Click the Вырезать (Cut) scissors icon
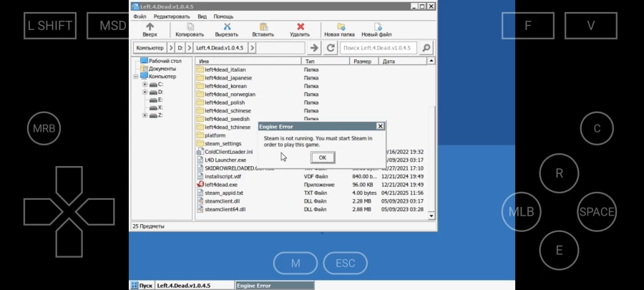Screen dimensions: 644x290 (x=227, y=27)
